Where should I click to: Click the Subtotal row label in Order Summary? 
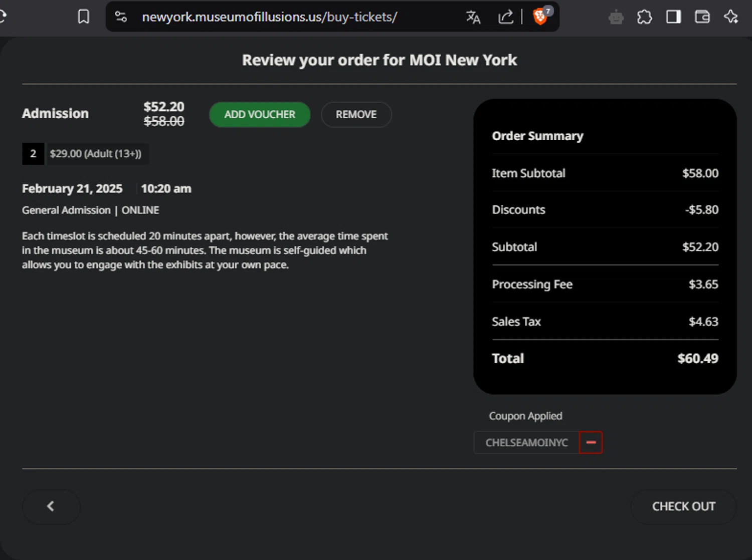[x=514, y=247]
